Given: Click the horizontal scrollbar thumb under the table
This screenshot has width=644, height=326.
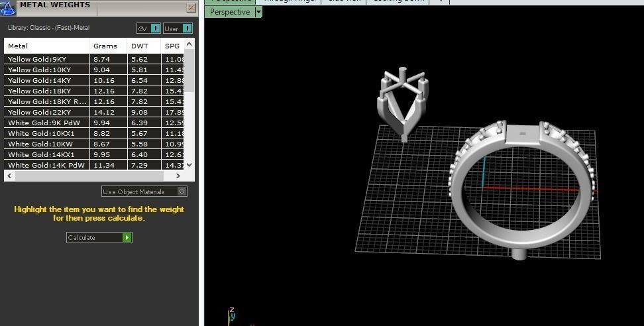Looking at the screenshot, I should click(89, 176).
